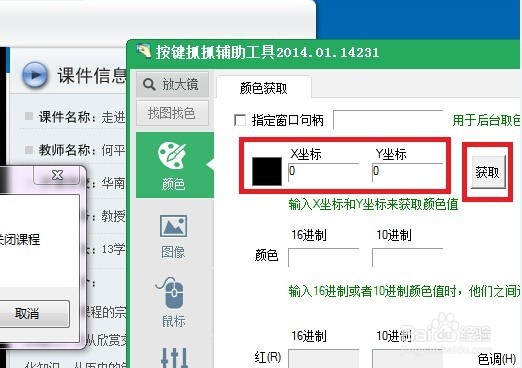Screen dimensions: 522x368
Task: Focus the 红(R) 10进制 field
Action: point(407,358)
